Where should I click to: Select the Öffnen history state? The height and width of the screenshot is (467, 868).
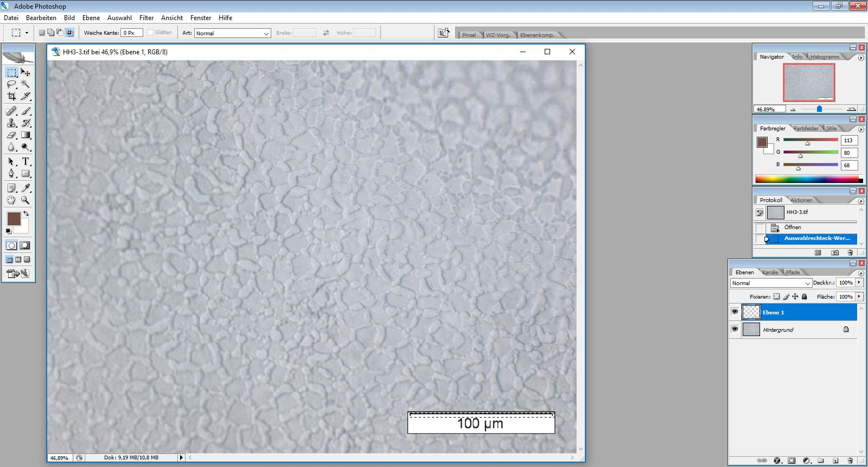click(812, 228)
